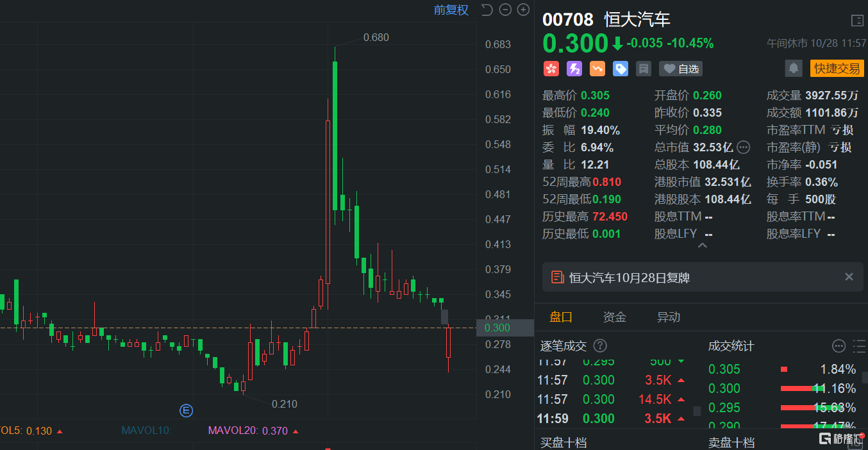Viewport: 868px width, 450px height.
Task: Zoom out the candlestick chart
Action: (x=505, y=10)
